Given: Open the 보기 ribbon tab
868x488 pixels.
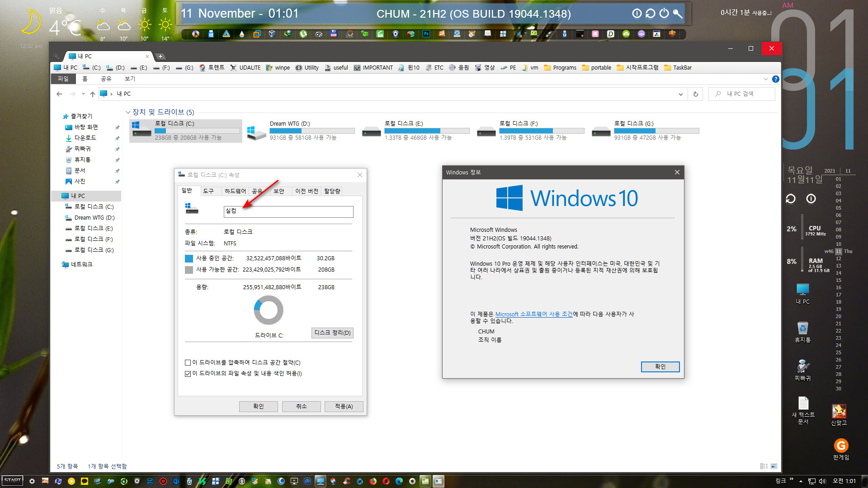Looking at the screenshot, I should point(130,79).
